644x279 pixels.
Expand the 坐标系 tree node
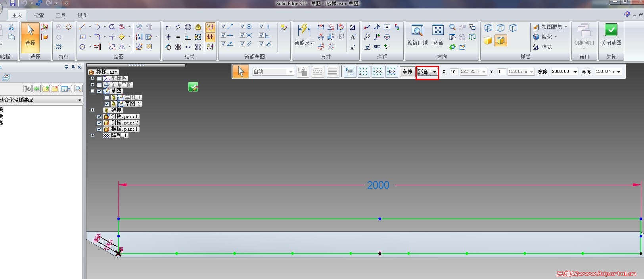pyautogui.click(x=92, y=78)
